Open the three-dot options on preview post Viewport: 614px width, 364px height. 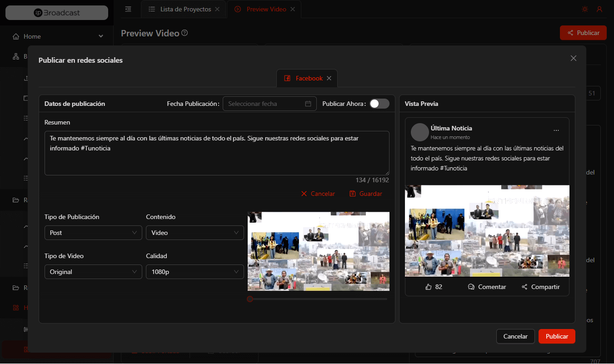556,130
